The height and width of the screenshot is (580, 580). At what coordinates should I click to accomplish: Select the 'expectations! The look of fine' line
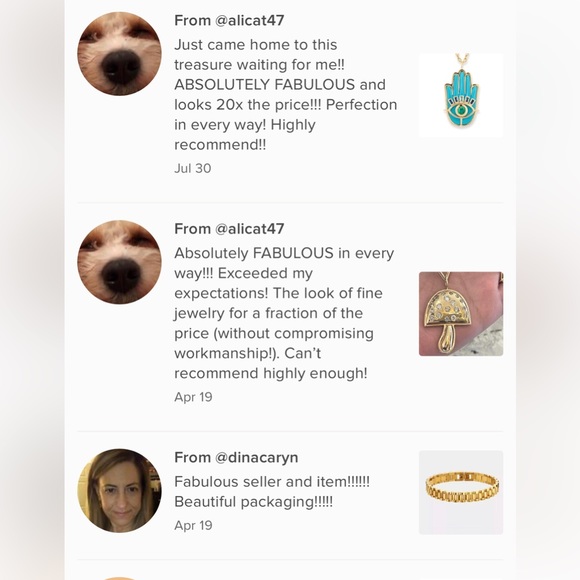point(278,293)
